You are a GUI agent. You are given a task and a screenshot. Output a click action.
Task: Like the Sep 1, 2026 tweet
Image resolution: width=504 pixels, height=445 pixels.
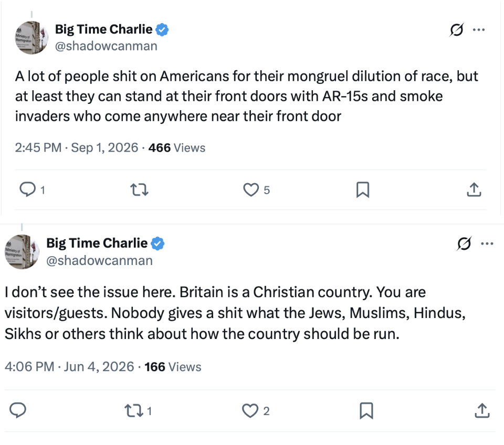pos(251,189)
